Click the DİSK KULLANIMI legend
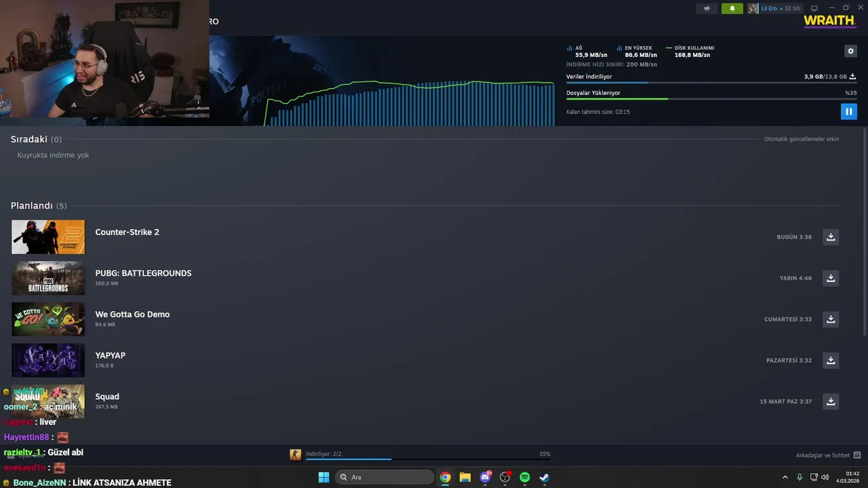The image size is (868, 488). [690, 52]
